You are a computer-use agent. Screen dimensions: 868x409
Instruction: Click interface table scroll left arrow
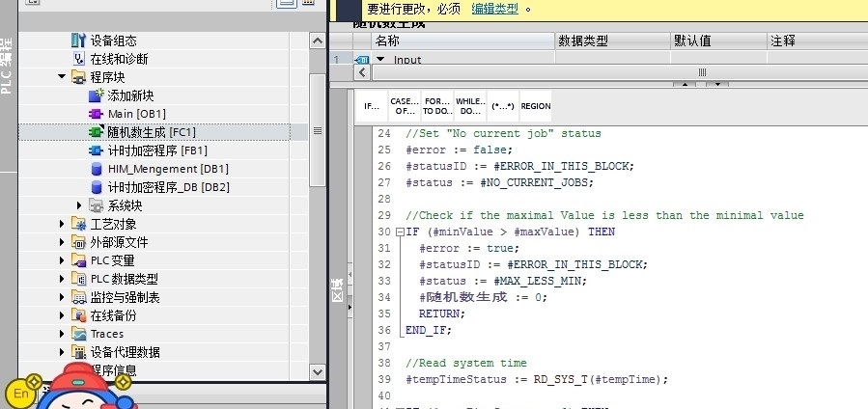[362, 72]
